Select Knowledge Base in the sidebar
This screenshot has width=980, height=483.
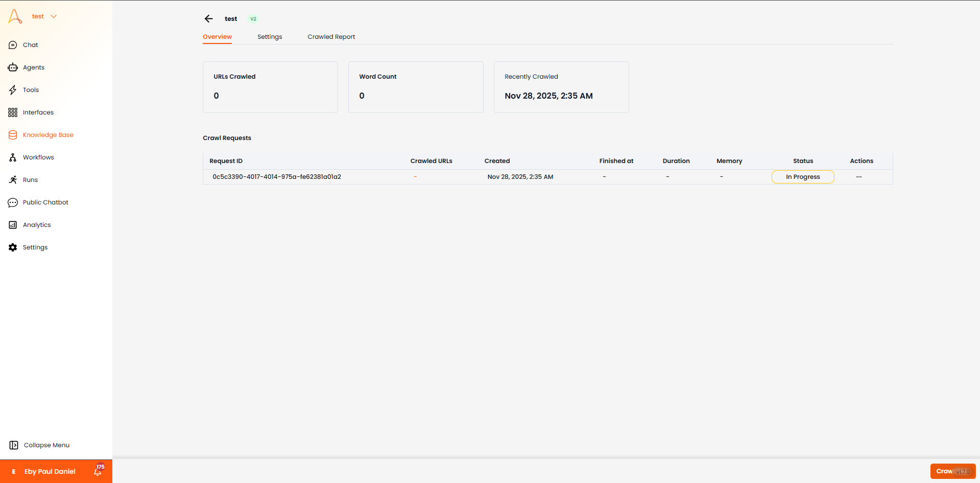pos(48,135)
